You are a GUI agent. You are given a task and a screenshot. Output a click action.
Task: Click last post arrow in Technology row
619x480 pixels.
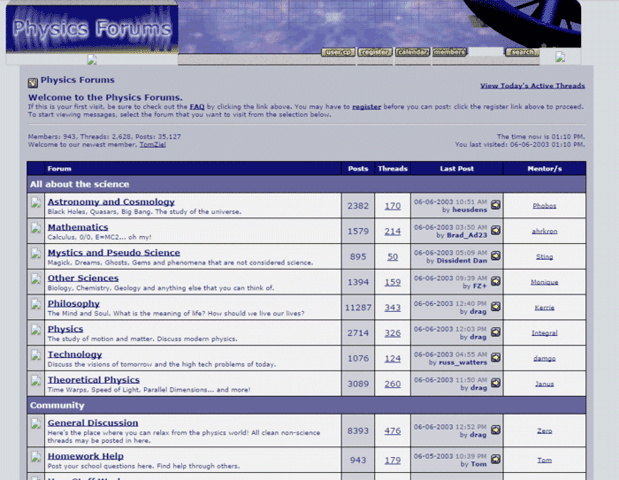495,356
